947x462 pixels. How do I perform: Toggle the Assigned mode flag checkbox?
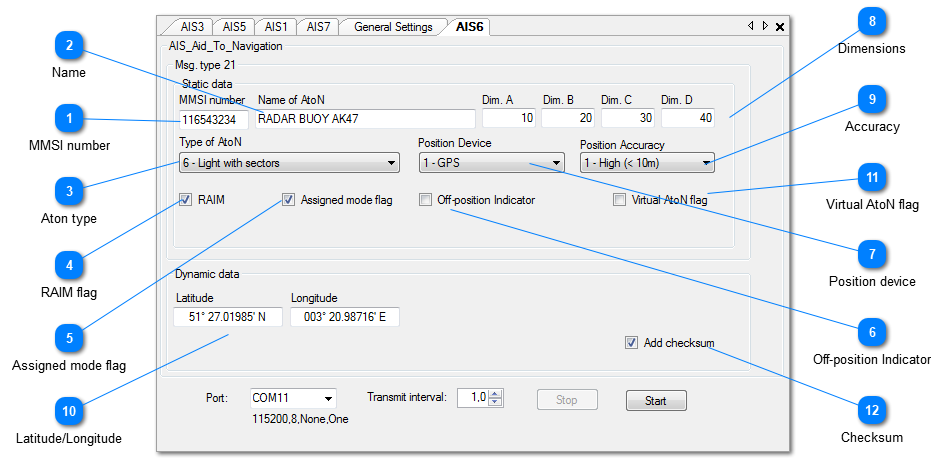pos(288,200)
